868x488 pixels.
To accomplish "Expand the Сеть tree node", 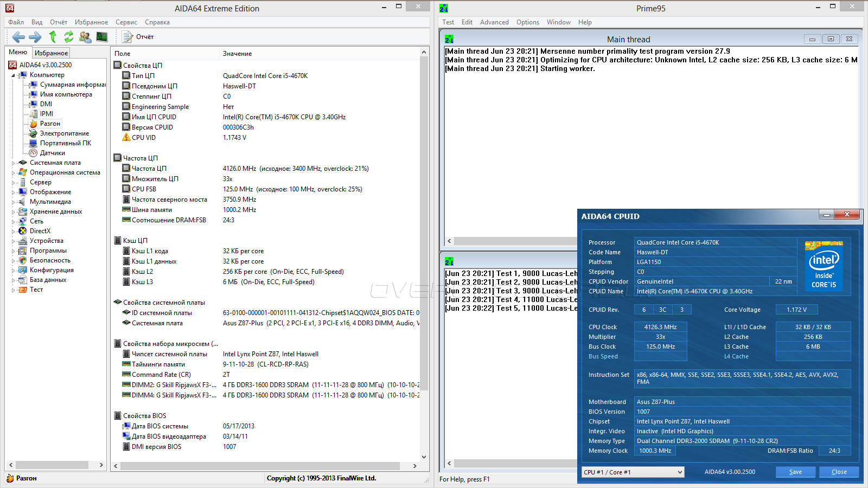I will 13,221.
